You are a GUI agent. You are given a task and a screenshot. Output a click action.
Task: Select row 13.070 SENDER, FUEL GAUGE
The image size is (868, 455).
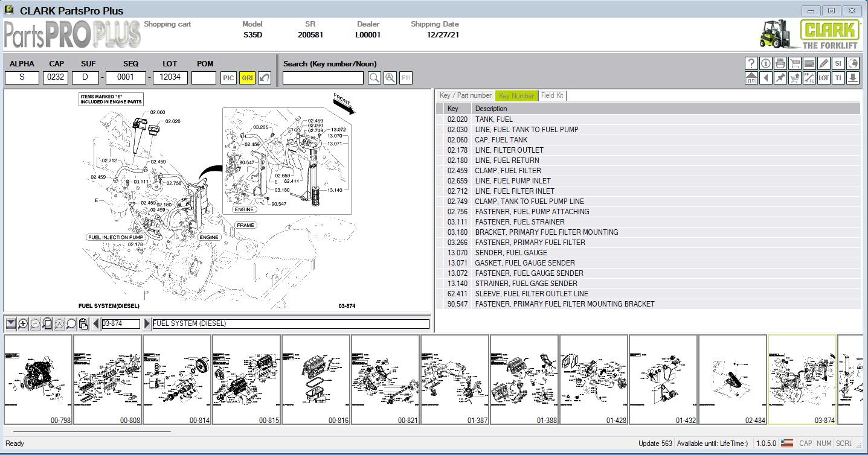pos(648,253)
